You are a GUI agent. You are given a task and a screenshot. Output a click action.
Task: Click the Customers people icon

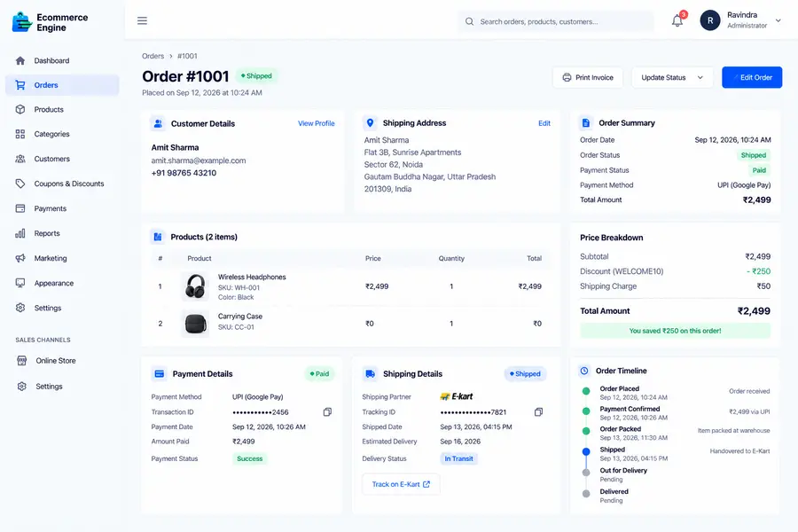[20, 159]
